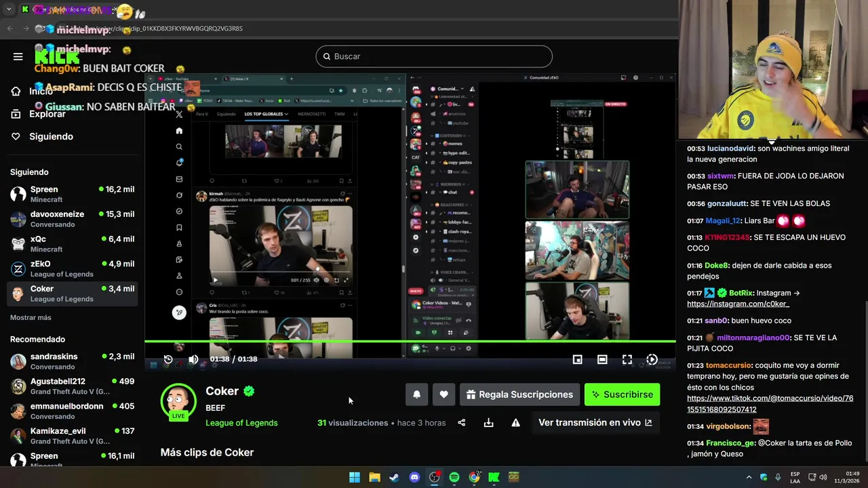Open Kick app from taskbar
This screenshot has width=868, height=488.
coord(494,477)
